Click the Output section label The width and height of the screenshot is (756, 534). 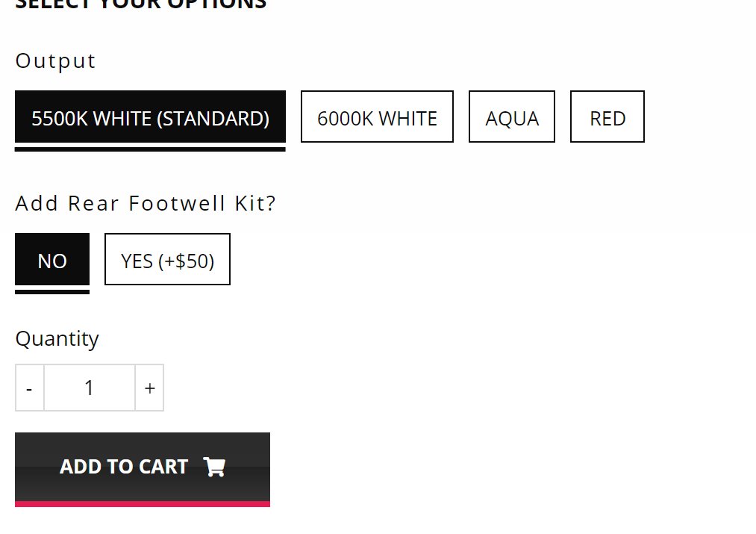(x=55, y=61)
